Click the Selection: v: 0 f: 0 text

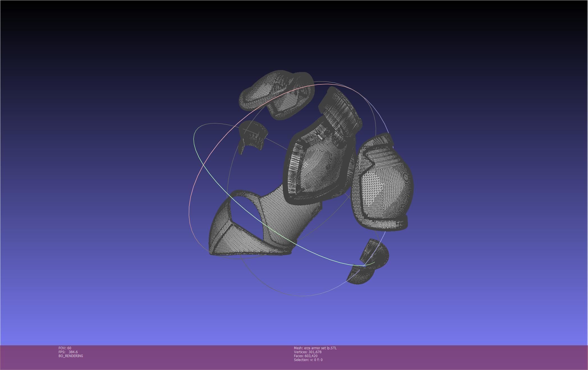(308, 360)
